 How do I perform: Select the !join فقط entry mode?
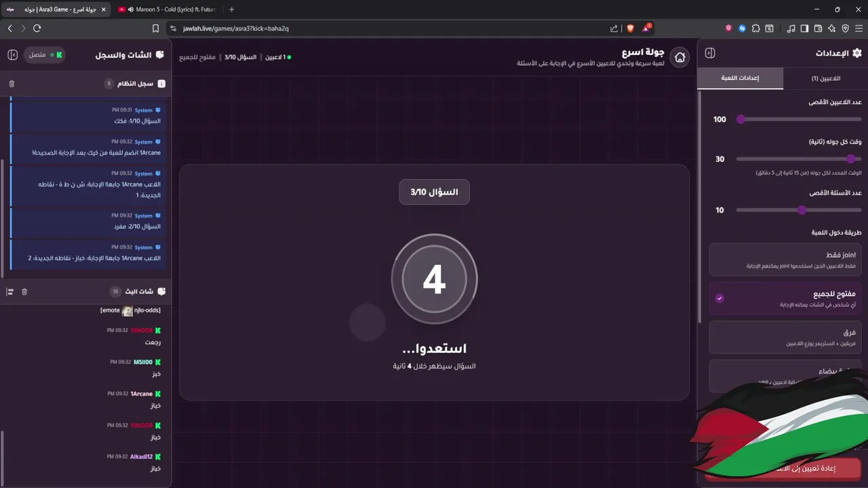tap(785, 260)
